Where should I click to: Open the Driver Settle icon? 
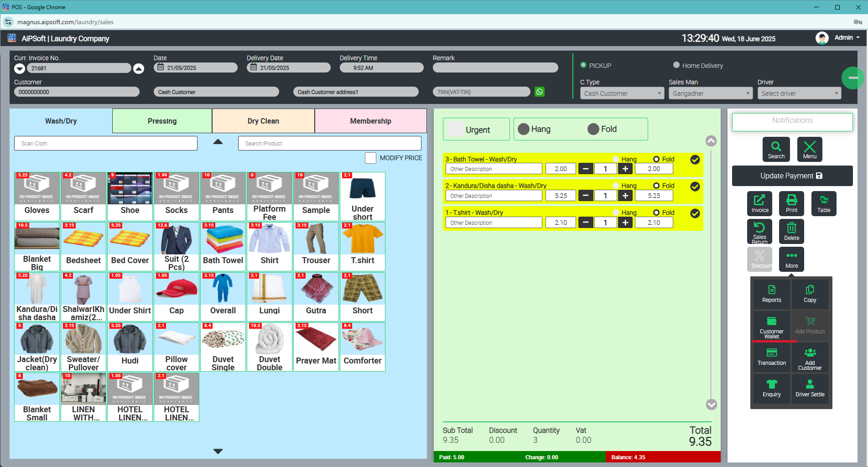(810, 389)
